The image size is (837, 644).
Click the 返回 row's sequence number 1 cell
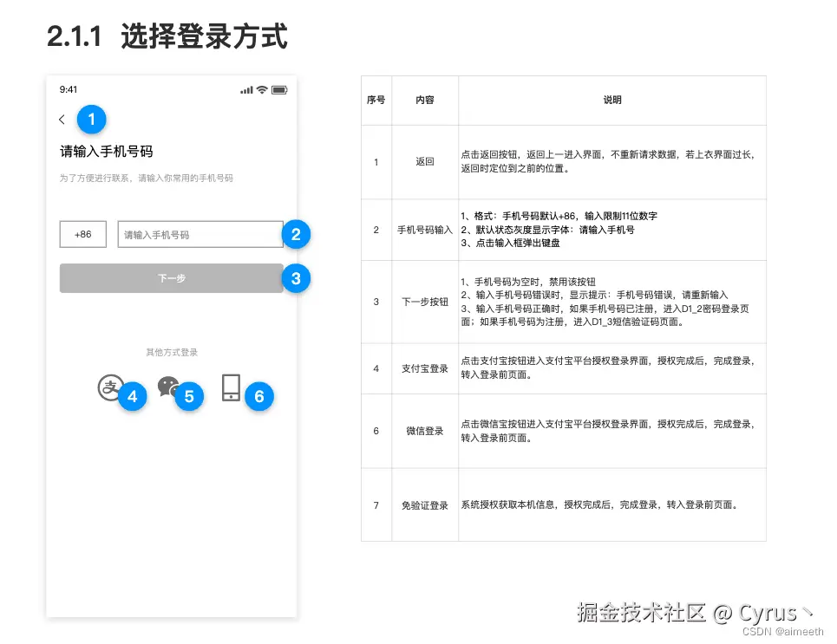point(376,162)
